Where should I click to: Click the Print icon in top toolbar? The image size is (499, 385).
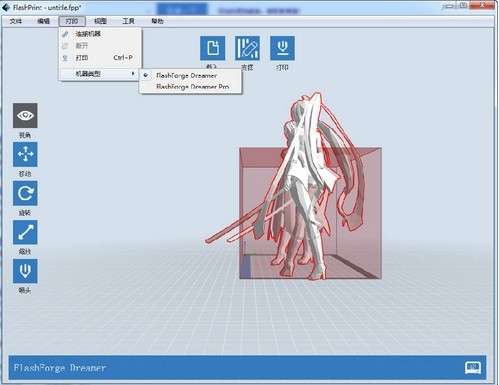(x=282, y=48)
